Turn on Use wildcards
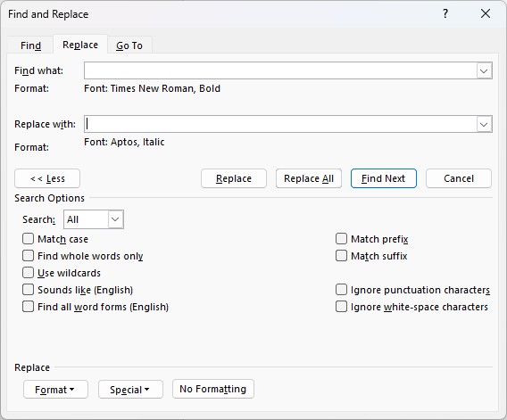The width and height of the screenshot is (507, 420). (29, 273)
